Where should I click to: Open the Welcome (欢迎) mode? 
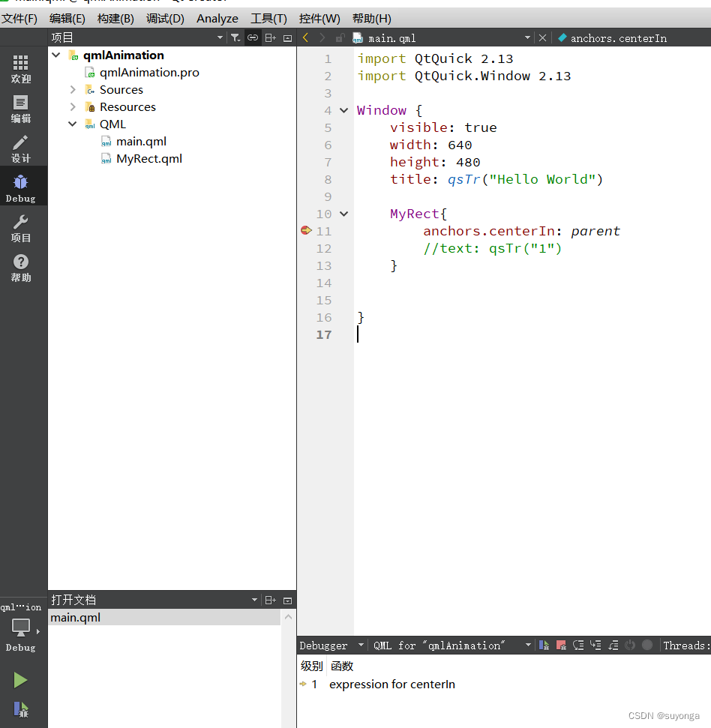tap(20, 69)
